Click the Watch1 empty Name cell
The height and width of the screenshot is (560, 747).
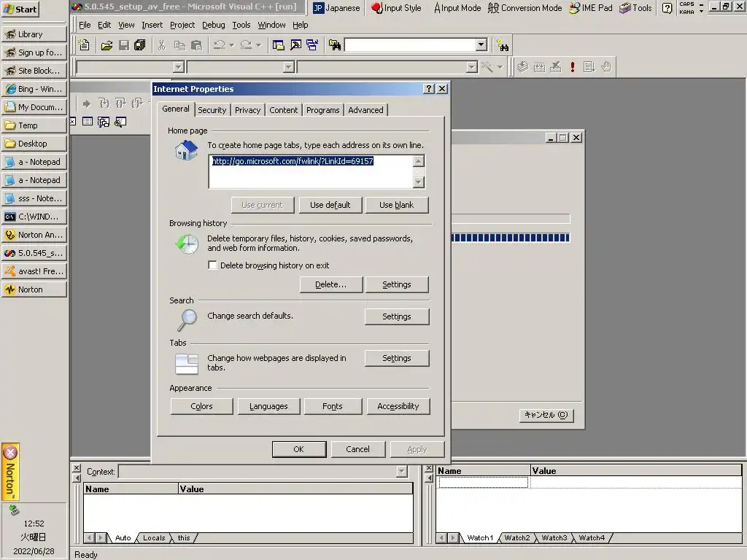[x=483, y=483]
